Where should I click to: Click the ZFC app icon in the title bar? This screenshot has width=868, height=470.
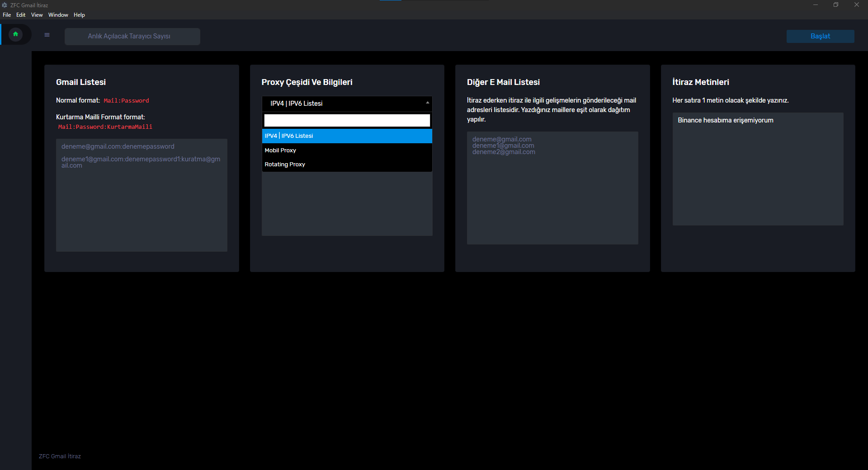click(5, 5)
